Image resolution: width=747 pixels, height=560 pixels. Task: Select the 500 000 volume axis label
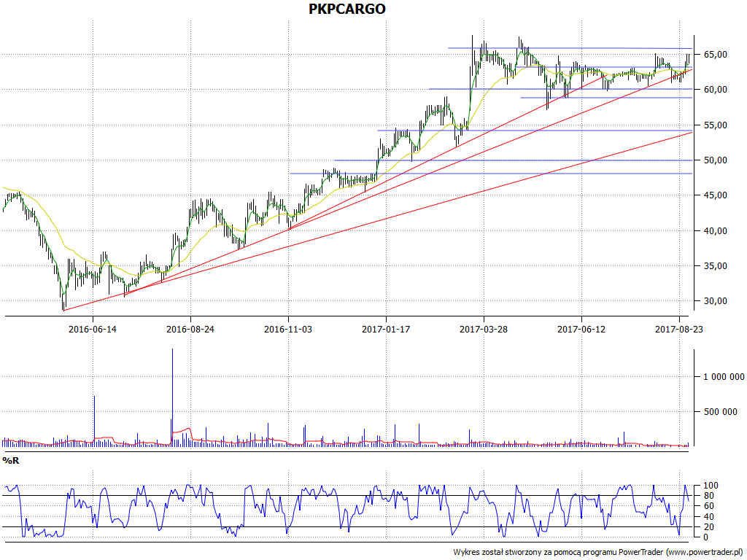pyautogui.click(x=720, y=412)
